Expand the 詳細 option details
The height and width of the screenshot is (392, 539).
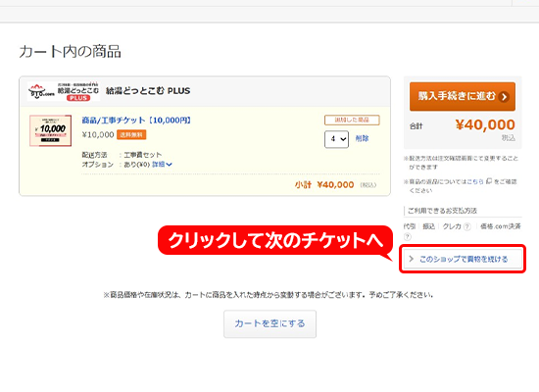point(162,165)
